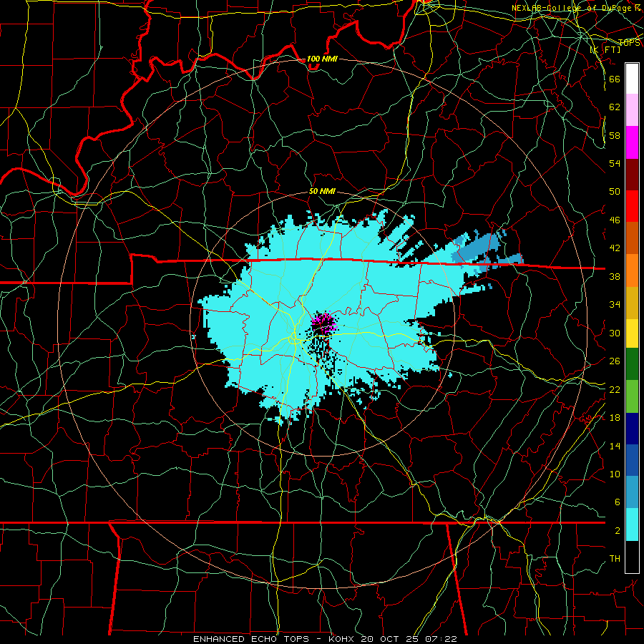The width and height of the screenshot is (644, 644).
Task: Click the "18" legend value
Action: [x=615, y=418]
